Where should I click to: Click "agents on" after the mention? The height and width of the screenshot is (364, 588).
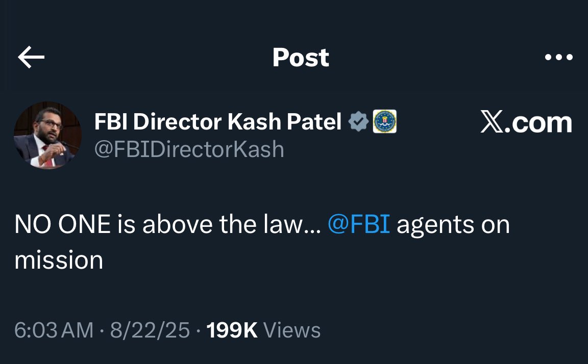pyautogui.click(x=453, y=225)
